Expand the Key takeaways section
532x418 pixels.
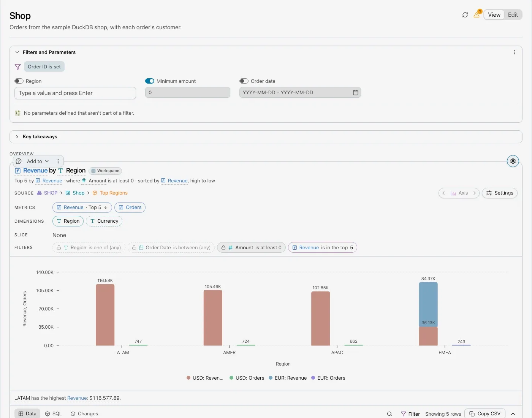pyautogui.click(x=17, y=137)
